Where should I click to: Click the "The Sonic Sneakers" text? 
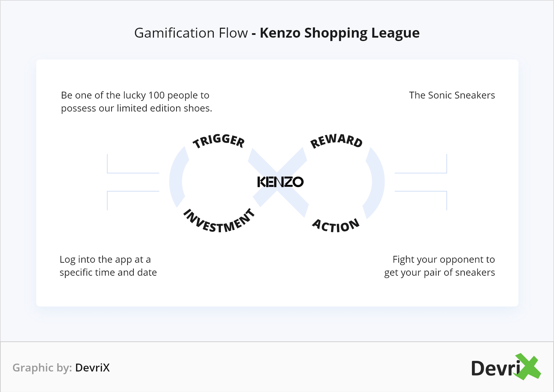[x=452, y=95]
